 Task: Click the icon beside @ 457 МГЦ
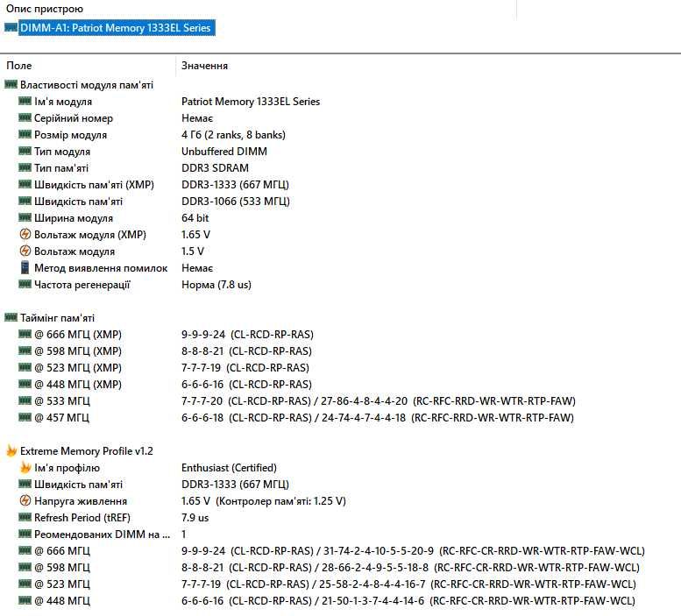[25, 418]
